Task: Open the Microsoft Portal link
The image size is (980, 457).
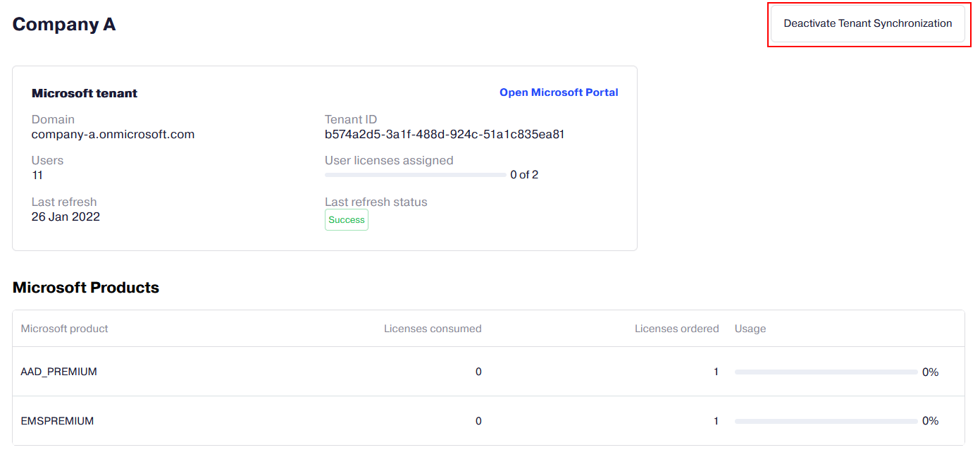Action: coord(559,92)
